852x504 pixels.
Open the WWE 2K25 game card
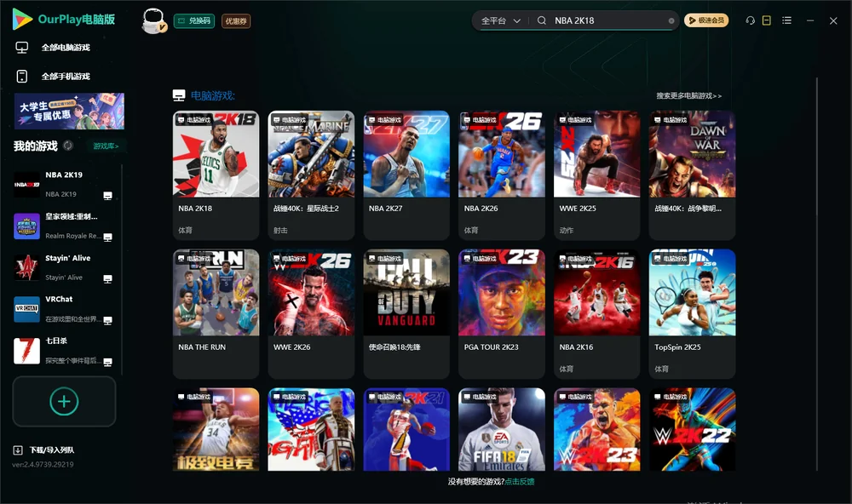[x=596, y=175]
